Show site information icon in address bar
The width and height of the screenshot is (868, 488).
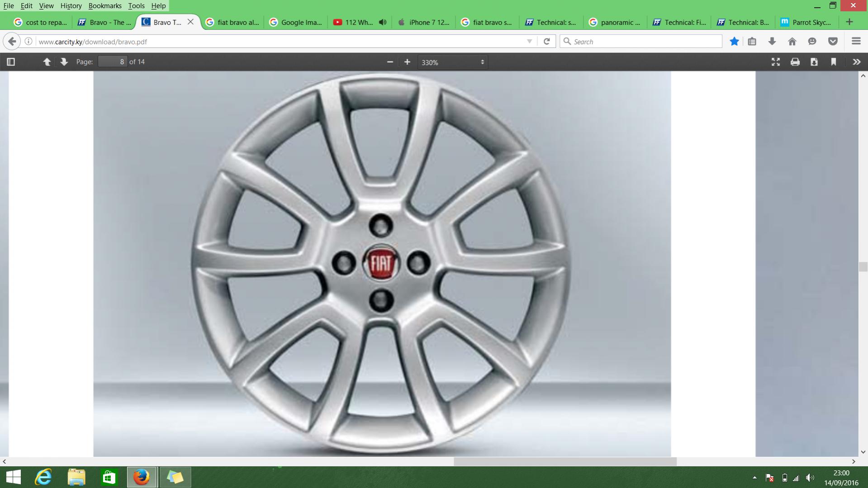28,42
